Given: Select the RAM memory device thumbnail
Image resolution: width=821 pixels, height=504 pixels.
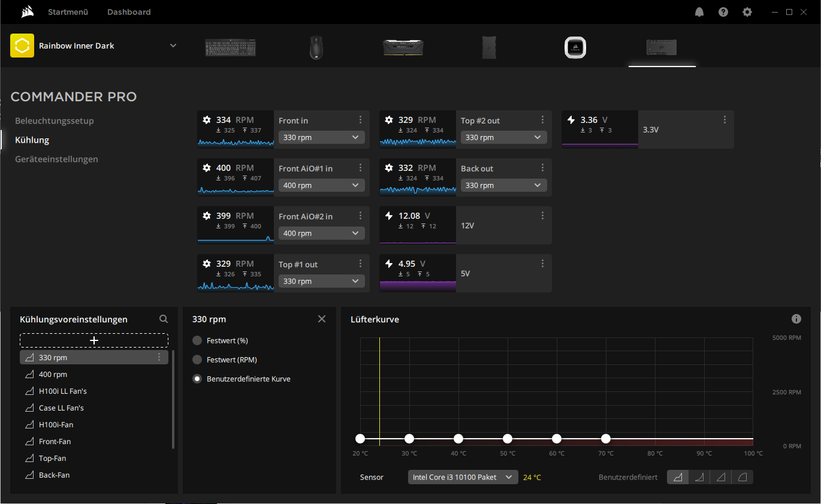Looking at the screenshot, I should tap(403, 47).
